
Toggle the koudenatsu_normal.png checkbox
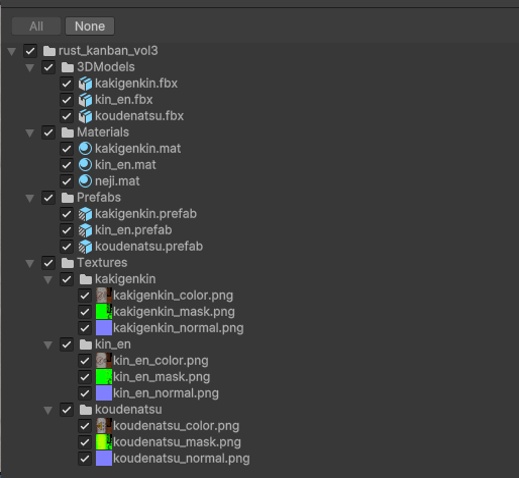[85, 459]
